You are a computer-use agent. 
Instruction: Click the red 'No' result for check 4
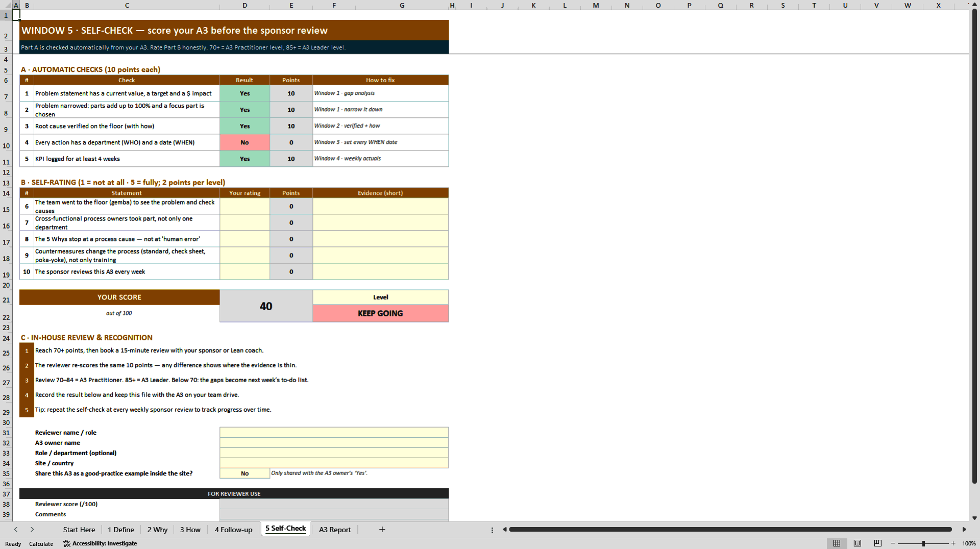[244, 142]
